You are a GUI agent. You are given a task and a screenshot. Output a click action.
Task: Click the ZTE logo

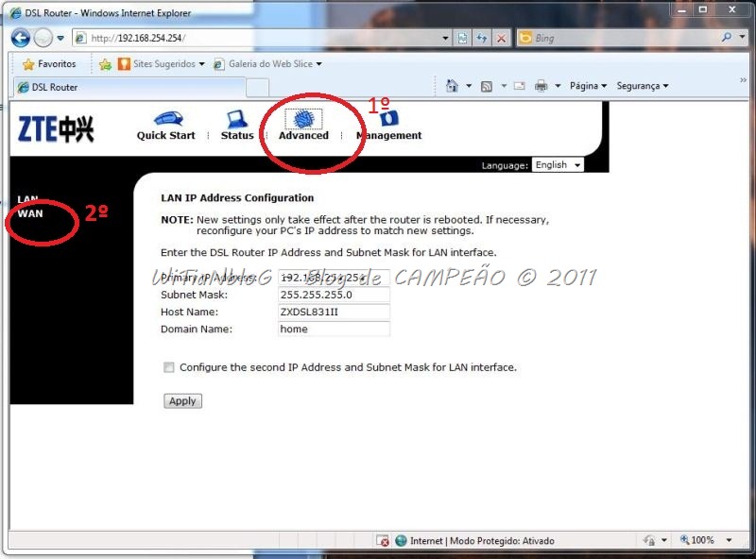pyautogui.click(x=56, y=129)
